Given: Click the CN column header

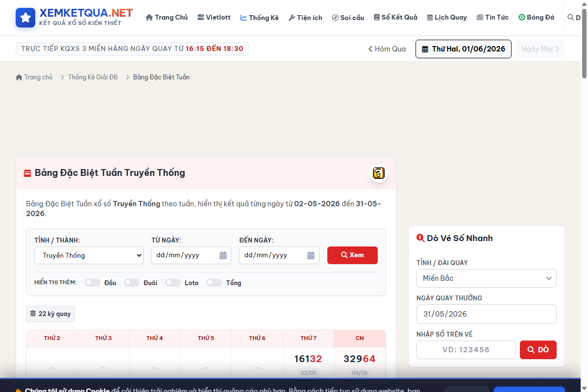Looking at the screenshot, I should pos(360,339).
